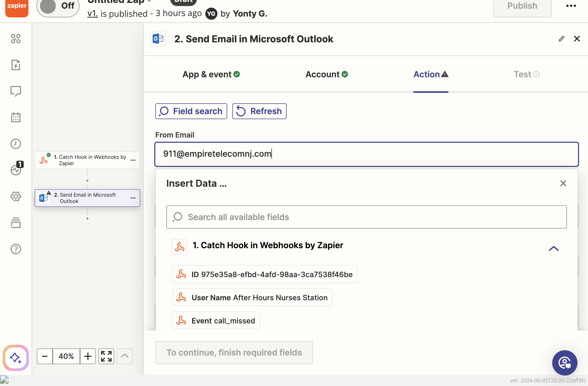Zoom out with the minus button
The width and height of the screenshot is (588, 386).
(45, 356)
